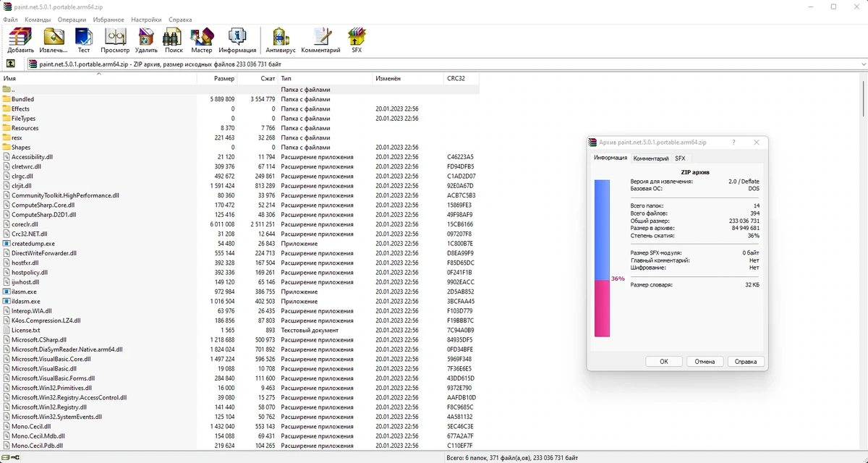Switch to the SFX tab in dialog
Viewport: 868px width, 463px height.
click(680, 158)
